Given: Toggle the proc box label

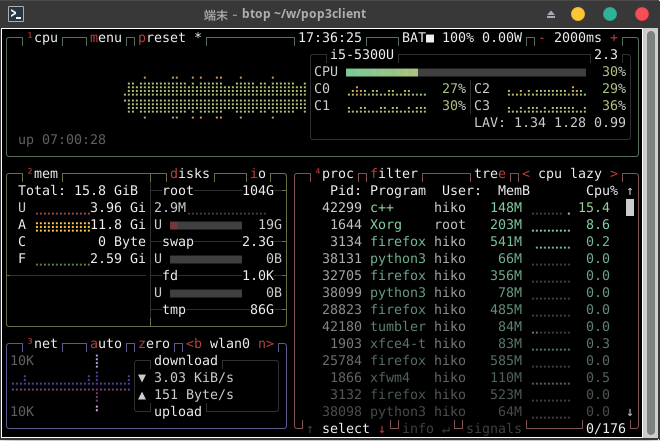Looking at the screenshot, I should [x=335, y=173].
